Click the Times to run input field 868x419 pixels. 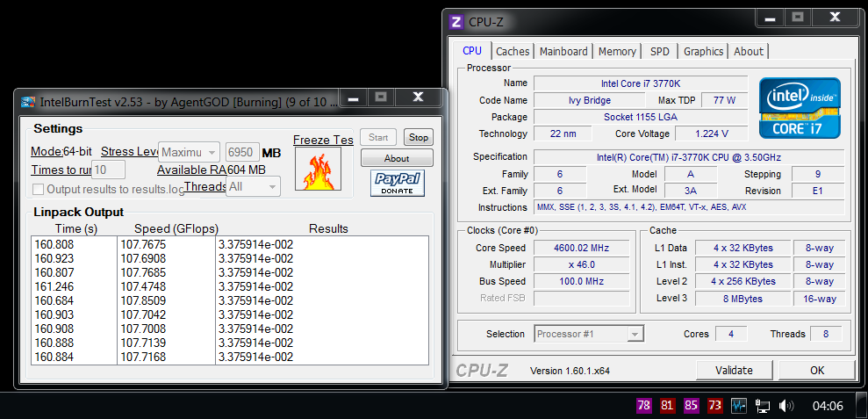click(x=108, y=170)
